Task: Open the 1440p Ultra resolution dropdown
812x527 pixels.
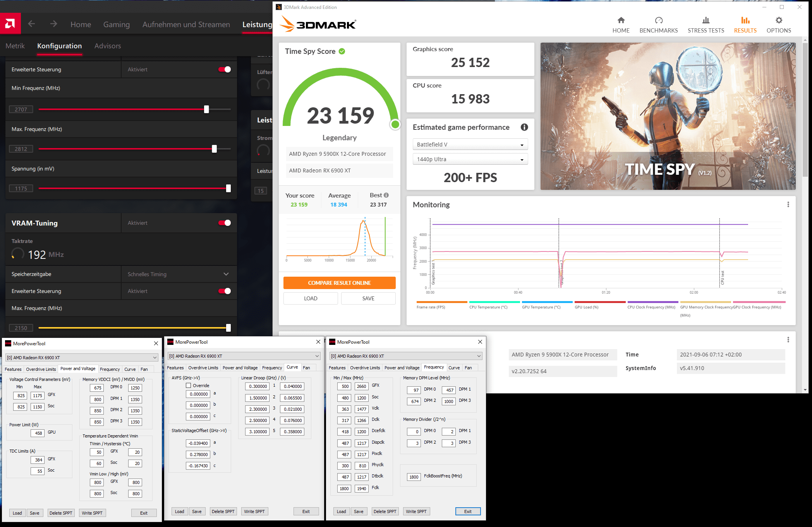Action: tap(470, 159)
